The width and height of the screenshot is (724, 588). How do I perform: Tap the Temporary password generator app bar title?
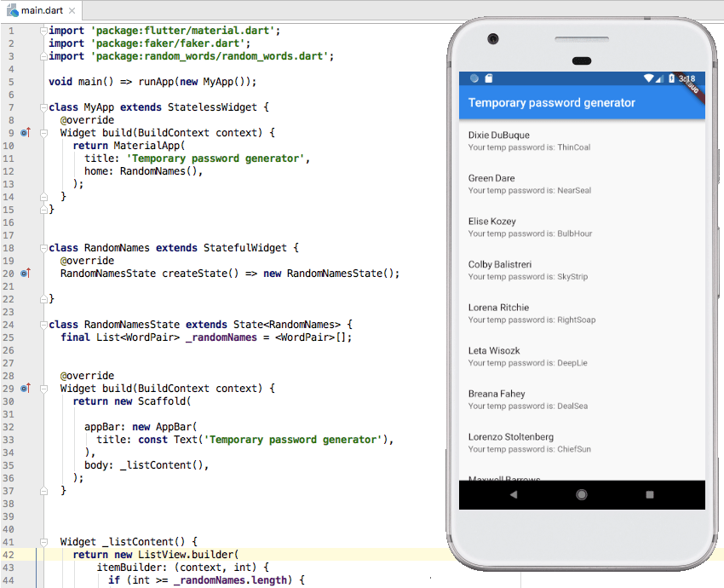552,102
